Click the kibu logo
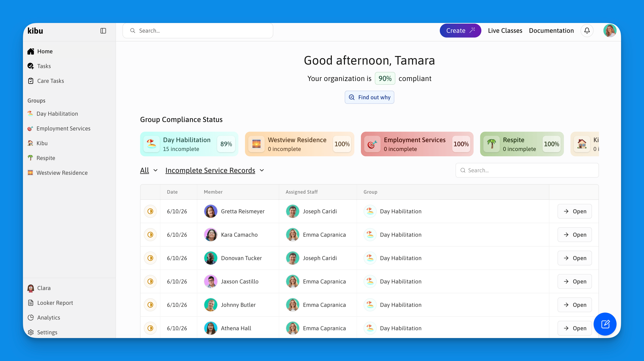Screen dimensions: 644x361 tap(35, 31)
